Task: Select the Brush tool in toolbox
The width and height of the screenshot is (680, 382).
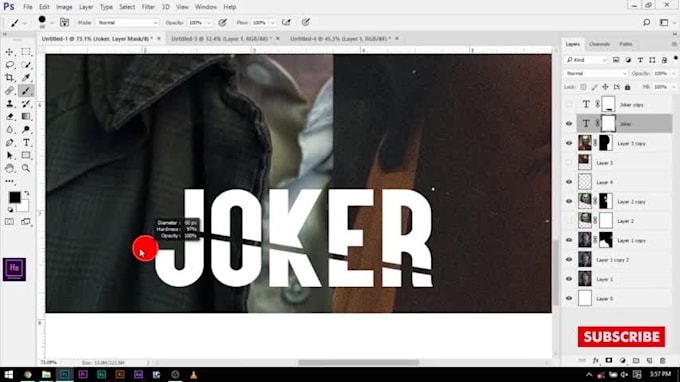Action: coord(26,91)
